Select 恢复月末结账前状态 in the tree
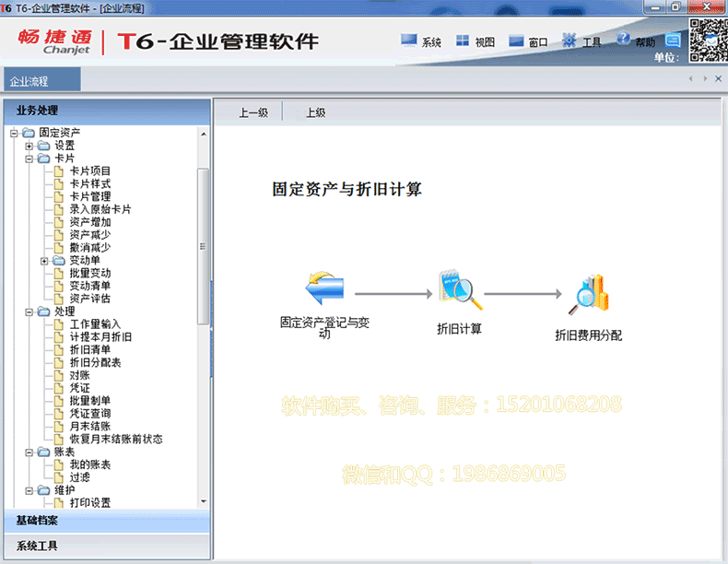 116,440
